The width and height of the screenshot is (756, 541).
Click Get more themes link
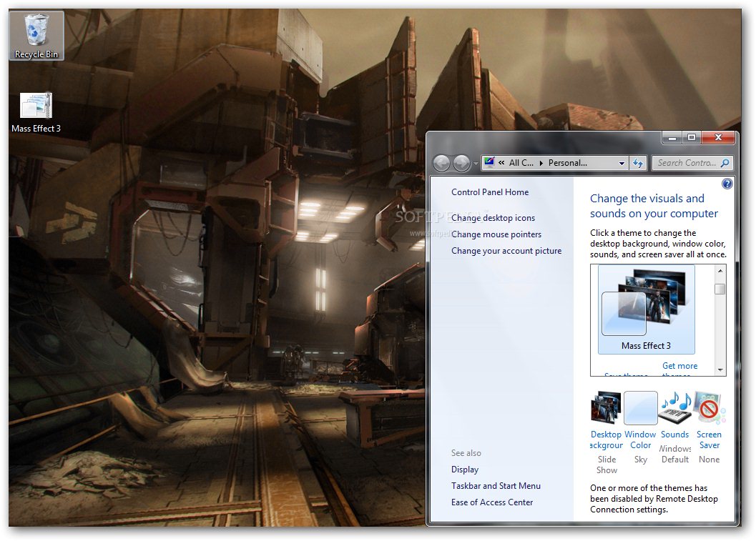coord(679,369)
